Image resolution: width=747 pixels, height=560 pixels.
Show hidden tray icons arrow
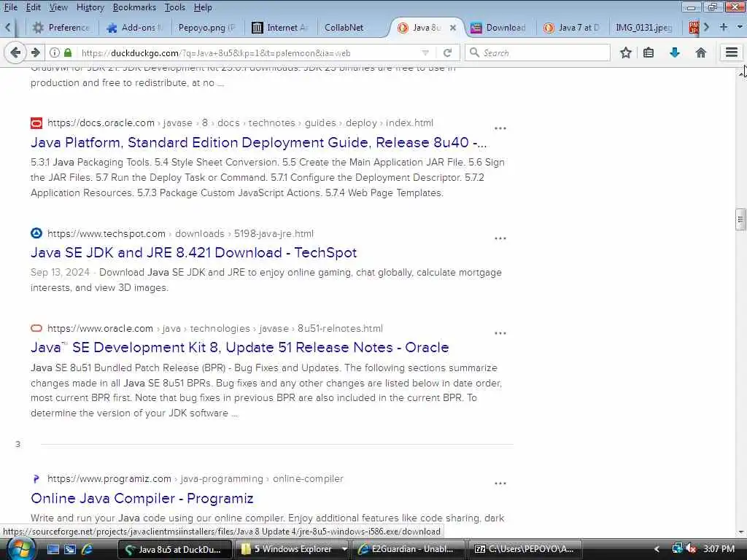pyautogui.click(x=657, y=549)
